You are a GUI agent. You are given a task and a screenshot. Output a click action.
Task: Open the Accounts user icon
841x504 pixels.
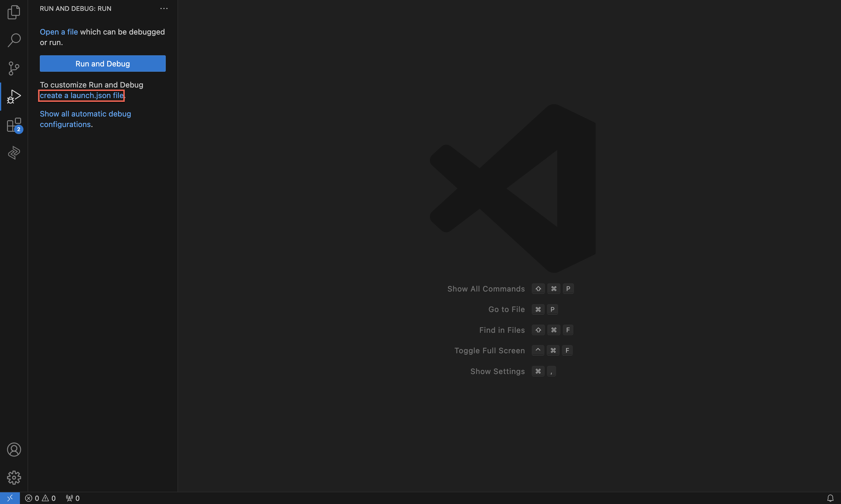click(x=13, y=449)
